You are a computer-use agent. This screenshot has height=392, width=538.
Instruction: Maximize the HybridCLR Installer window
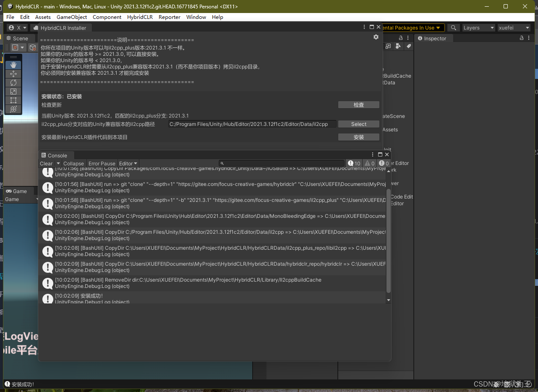371,27
